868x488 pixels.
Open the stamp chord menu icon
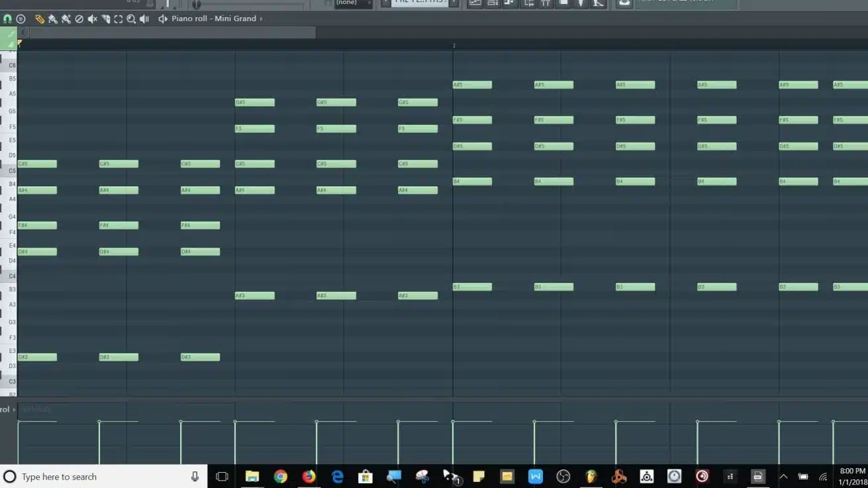[x=21, y=19]
